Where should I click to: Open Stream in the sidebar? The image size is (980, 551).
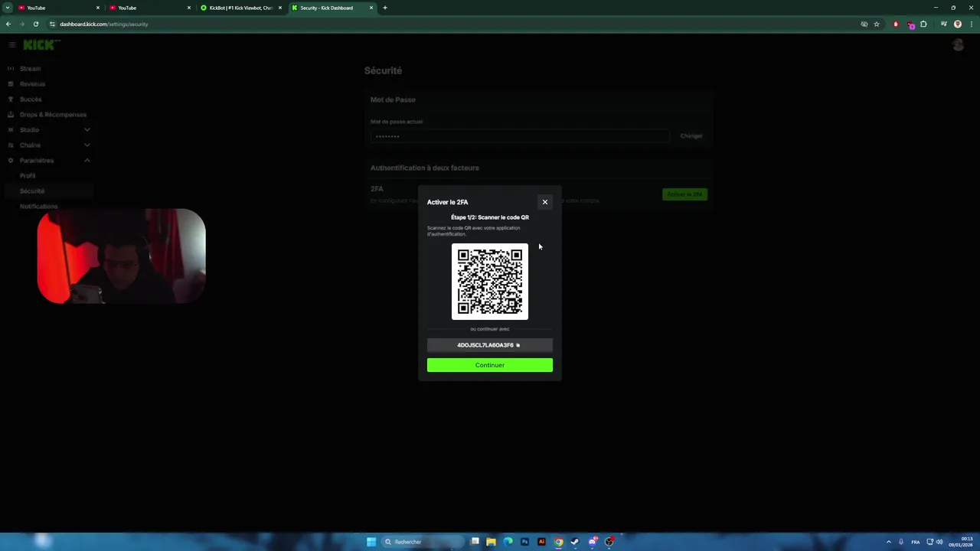[30, 69]
